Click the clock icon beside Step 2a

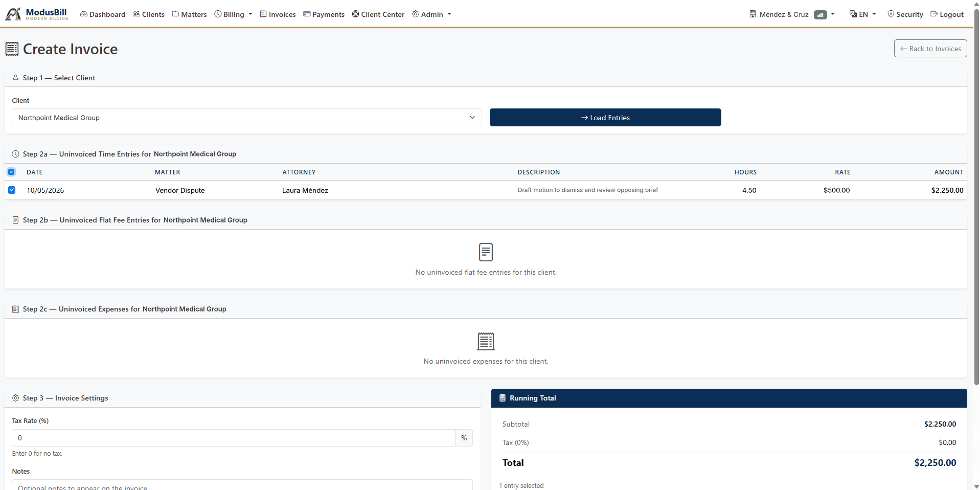point(15,154)
